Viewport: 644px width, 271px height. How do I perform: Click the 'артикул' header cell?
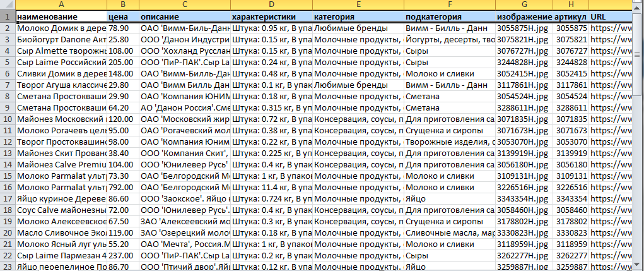click(x=571, y=17)
